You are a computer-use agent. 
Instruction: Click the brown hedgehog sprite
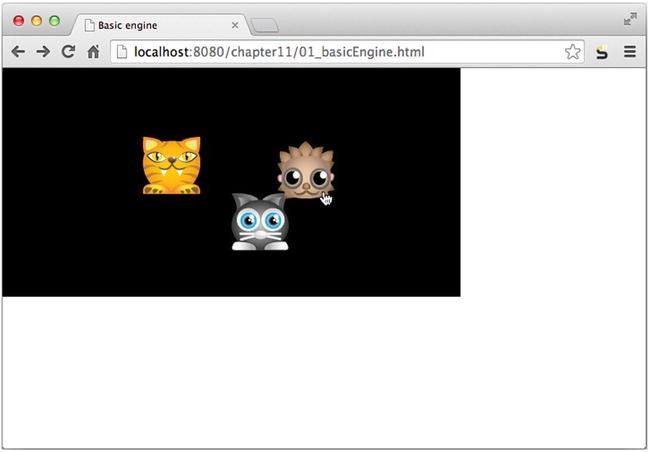306,171
